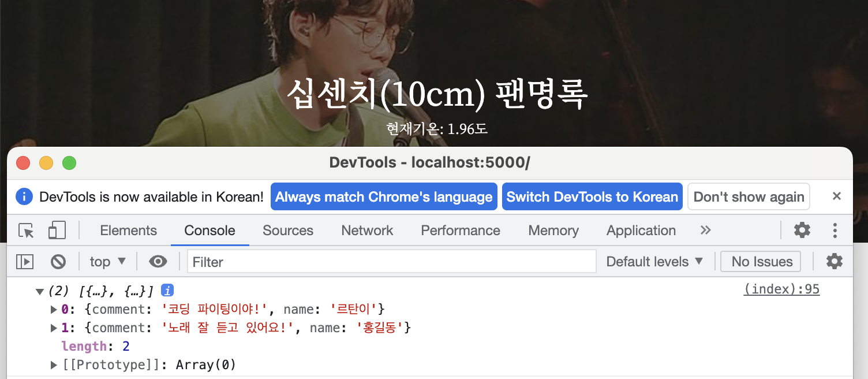Open the Sources tab
This screenshot has width=868, height=379.
click(288, 231)
